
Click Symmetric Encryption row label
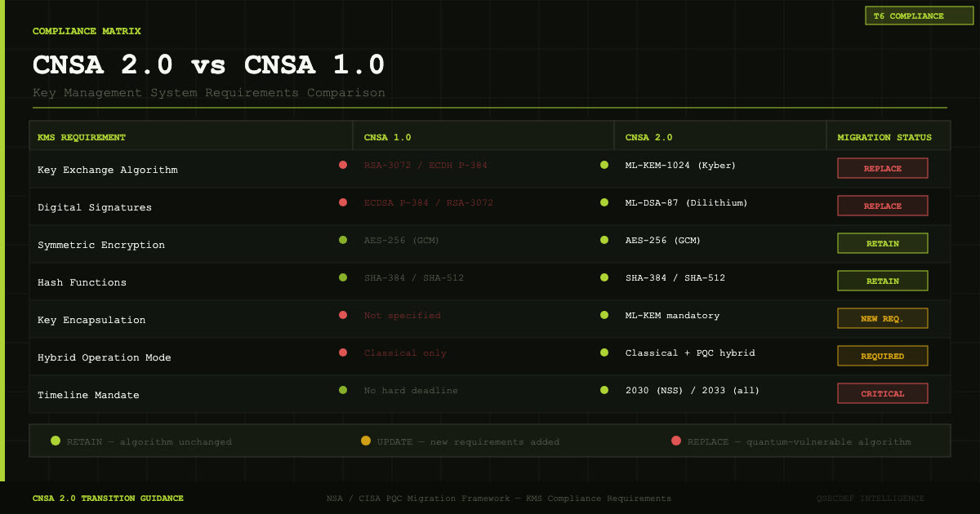[x=101, y=245]
